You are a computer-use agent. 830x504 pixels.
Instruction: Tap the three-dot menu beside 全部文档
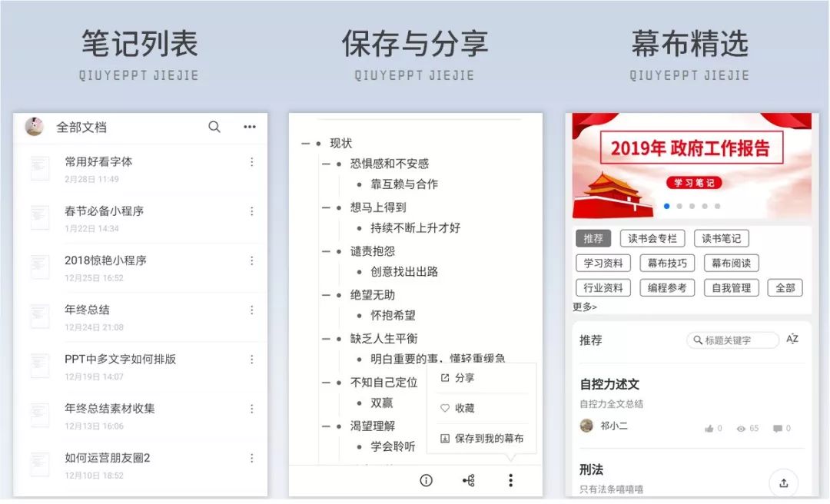[x=249, y=127]
